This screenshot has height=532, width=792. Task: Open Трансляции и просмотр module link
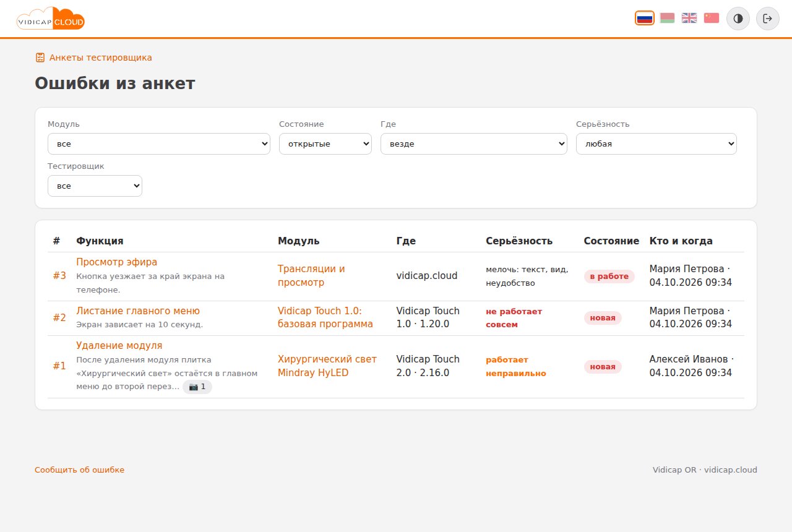[311, 276]
